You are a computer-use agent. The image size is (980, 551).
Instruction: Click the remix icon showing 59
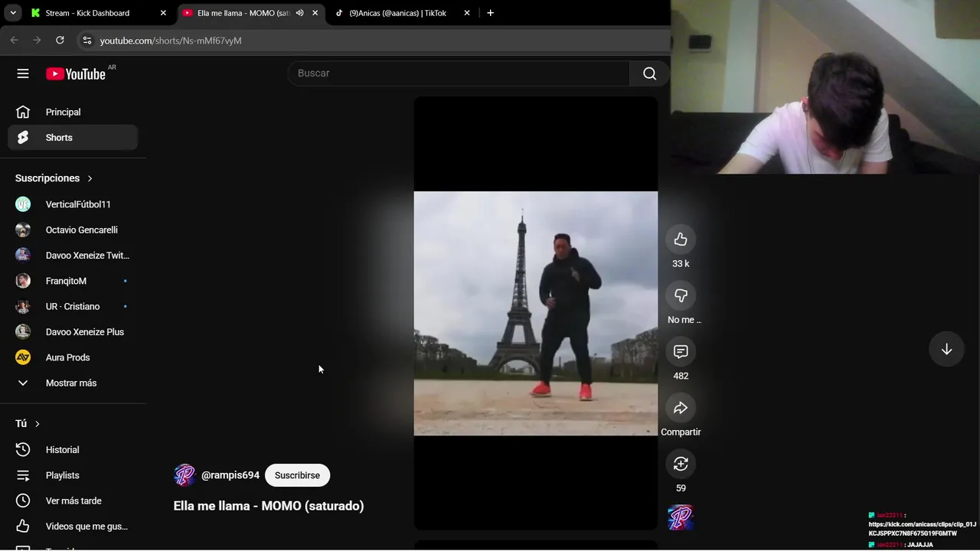681,464
